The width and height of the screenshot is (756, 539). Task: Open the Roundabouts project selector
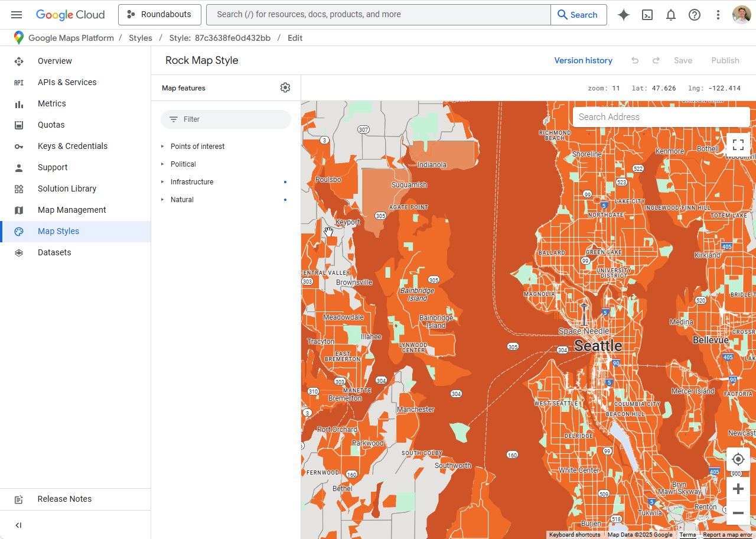click(x=159, y=15)
